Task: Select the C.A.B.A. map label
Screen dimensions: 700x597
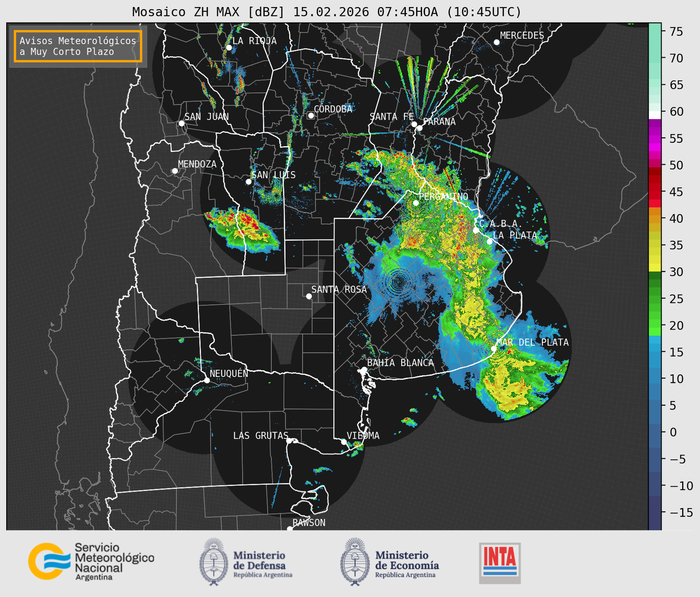Action: click(501, 224)
